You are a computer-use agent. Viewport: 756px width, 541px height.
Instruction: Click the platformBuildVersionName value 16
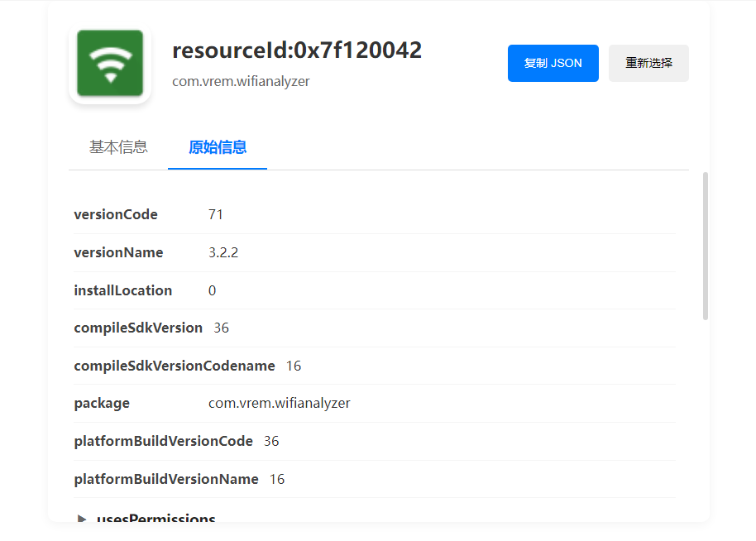[x=277, y=479]
